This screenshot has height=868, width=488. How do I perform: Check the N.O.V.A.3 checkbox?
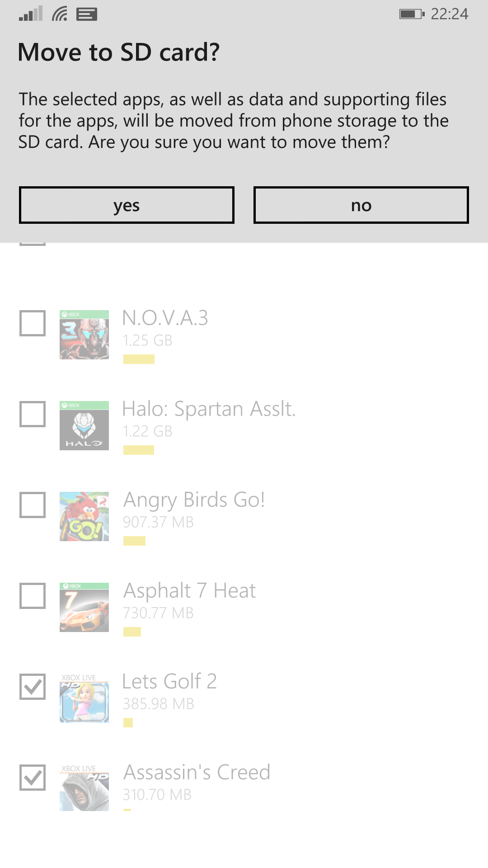tap(33, 323)
